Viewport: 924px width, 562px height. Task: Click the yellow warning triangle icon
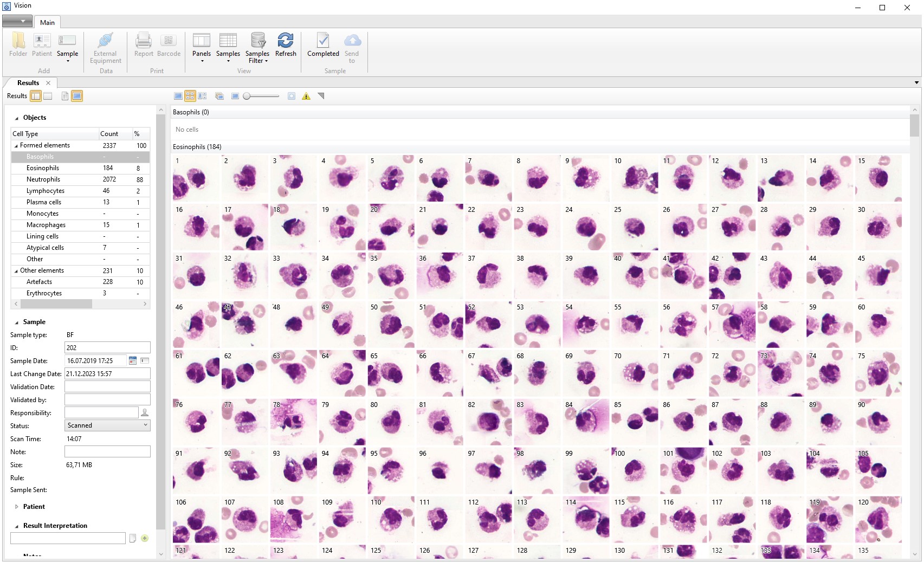click(306, 96)
